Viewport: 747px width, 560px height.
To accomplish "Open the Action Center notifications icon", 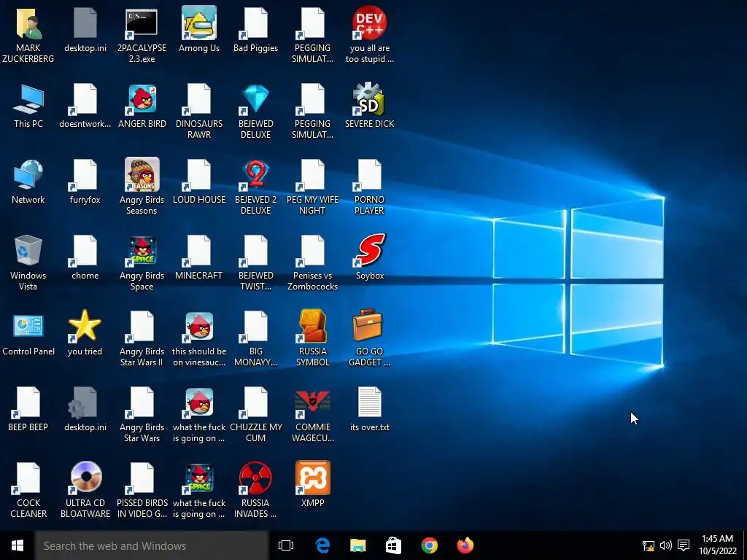I will (684, 545).
